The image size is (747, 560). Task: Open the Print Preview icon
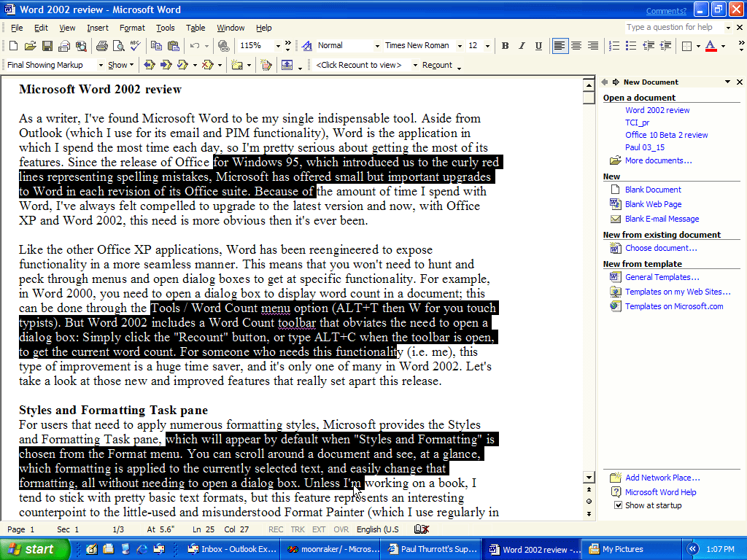tap(117, 46)
